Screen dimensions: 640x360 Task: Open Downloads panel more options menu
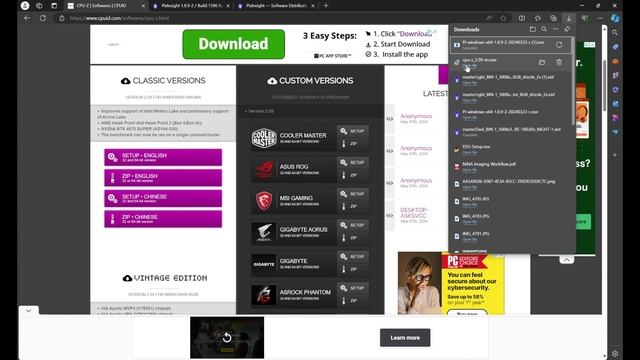pyautogui.click(x=556, y=29)
